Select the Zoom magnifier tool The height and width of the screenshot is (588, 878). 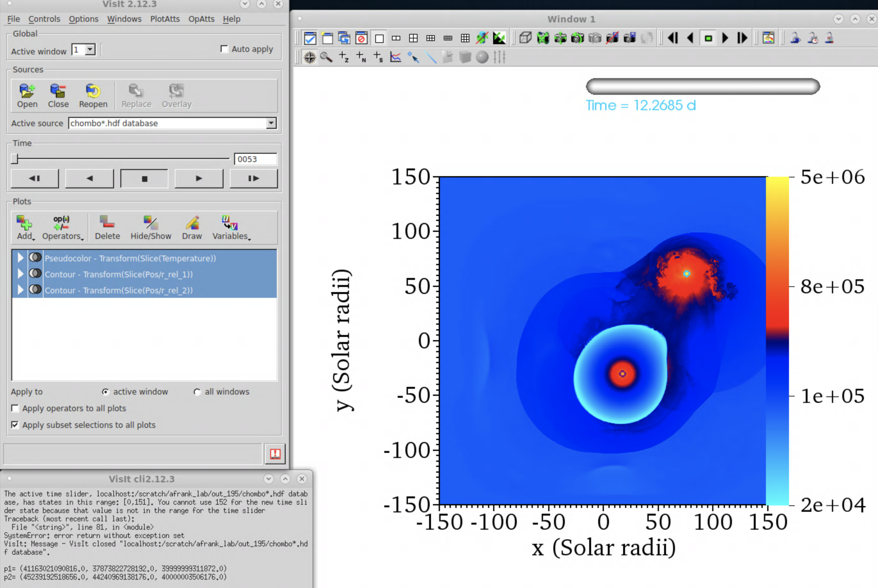(326, 57)
